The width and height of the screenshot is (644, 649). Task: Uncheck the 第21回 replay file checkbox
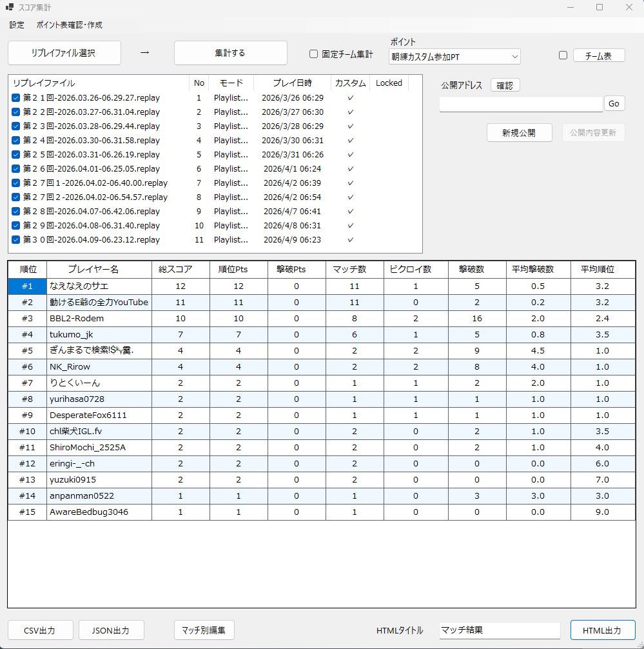pos(15,98)
